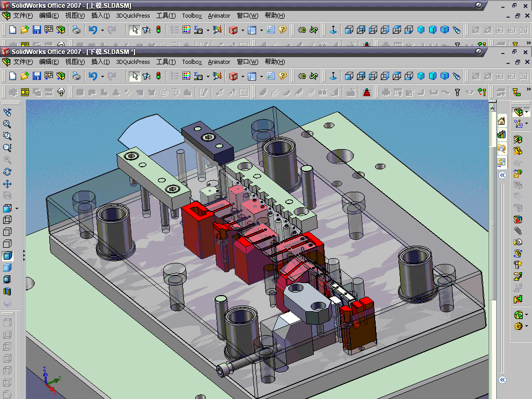Click the Help question mark icon in lower toolbar

coord(282,76)
